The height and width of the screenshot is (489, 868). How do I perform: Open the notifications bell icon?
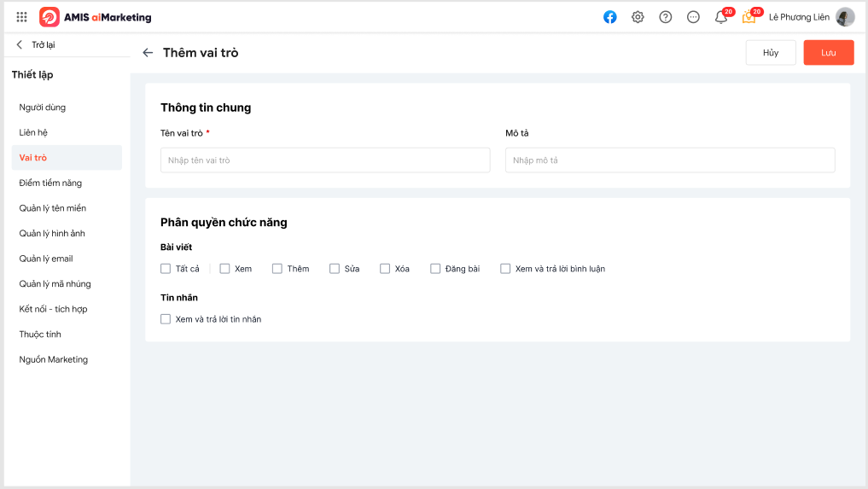[x=720, y=17]
